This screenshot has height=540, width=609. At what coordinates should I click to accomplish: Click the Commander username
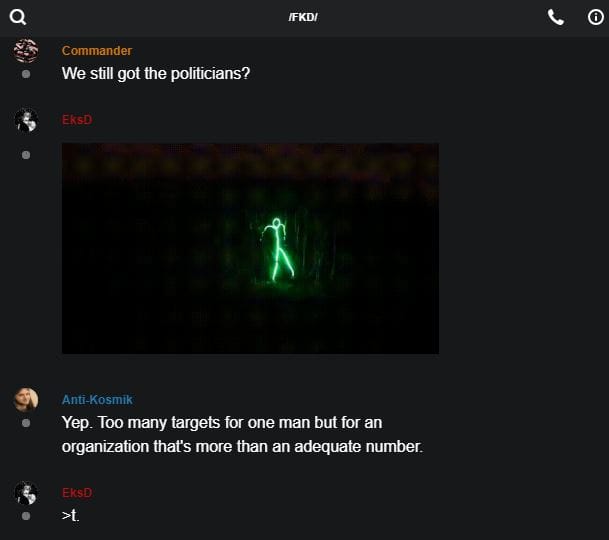(97, 51)
